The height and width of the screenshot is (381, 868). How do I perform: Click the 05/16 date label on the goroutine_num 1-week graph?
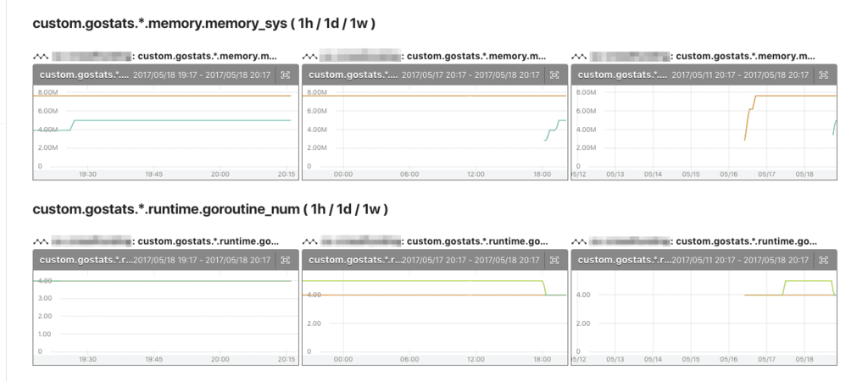coord(728,360)
